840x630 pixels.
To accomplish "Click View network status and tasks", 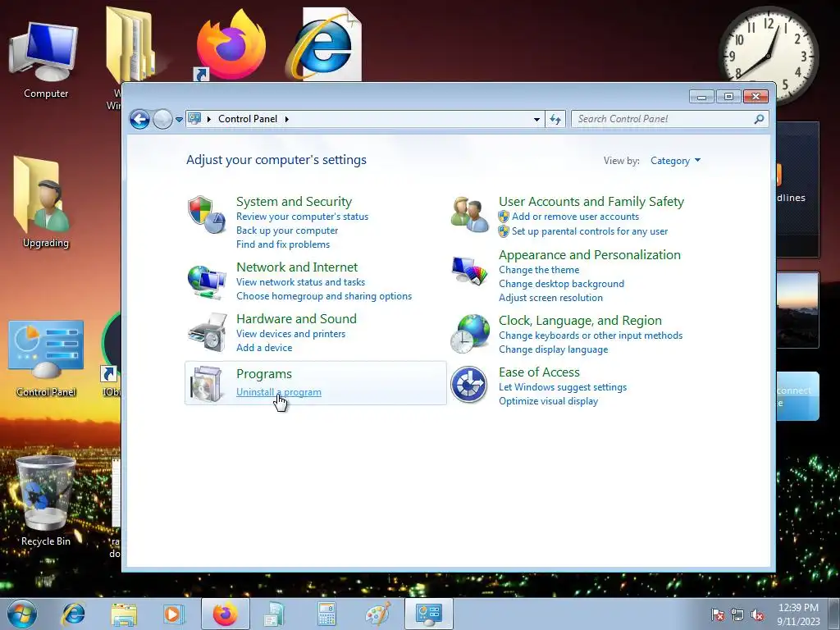I will point(300,282).
